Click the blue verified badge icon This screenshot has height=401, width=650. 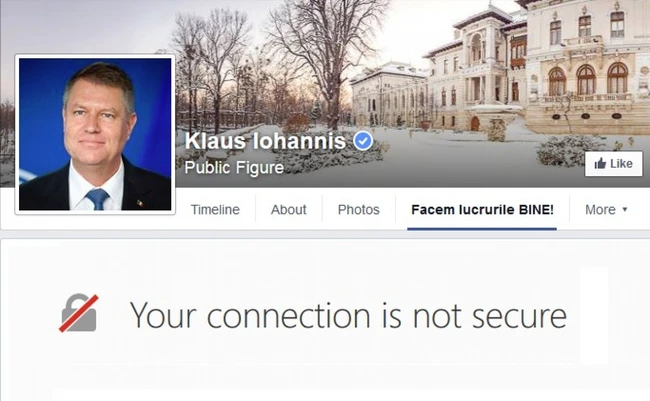pyautogui.click(x=363, y=141)
